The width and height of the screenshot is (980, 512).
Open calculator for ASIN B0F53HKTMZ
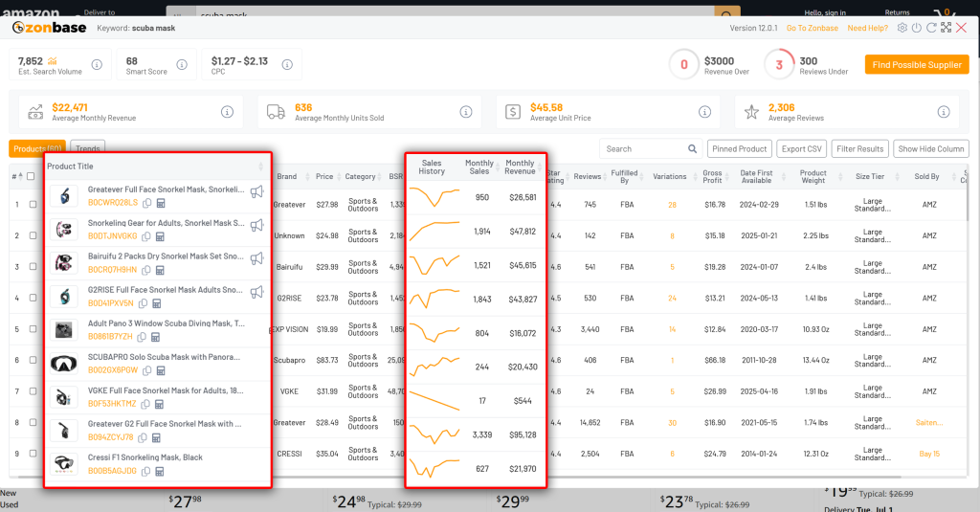click(x=159, y=404)
